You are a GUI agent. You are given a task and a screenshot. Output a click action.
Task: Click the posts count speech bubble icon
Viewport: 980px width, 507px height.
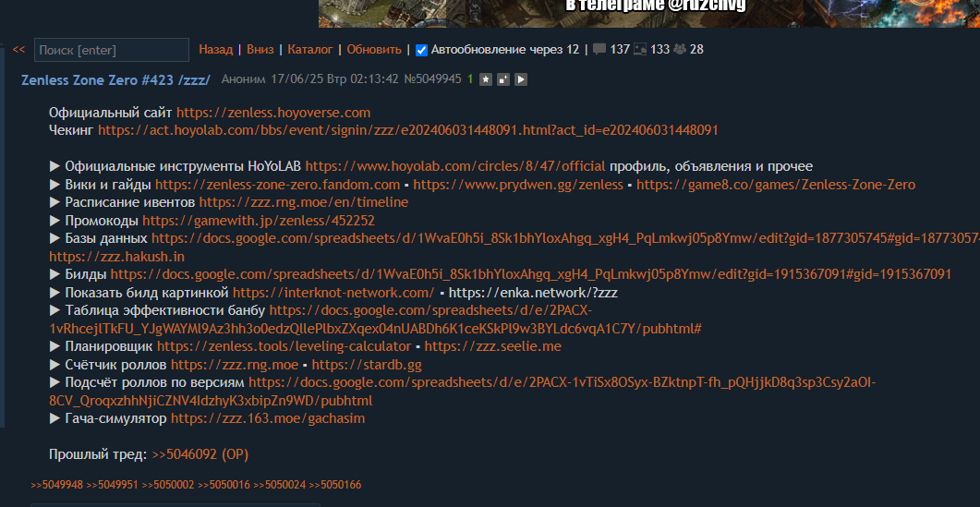coord(599,49)
